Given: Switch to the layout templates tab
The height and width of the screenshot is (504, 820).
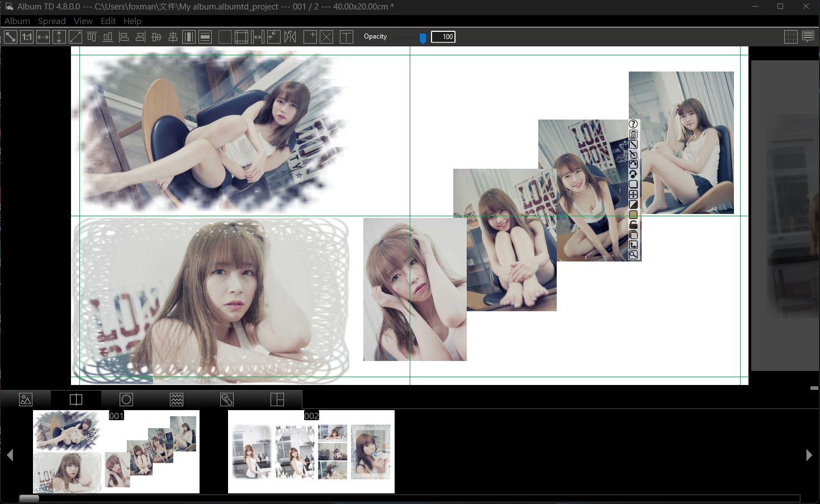Looking at the screenshot, I should tap(277, 400).
